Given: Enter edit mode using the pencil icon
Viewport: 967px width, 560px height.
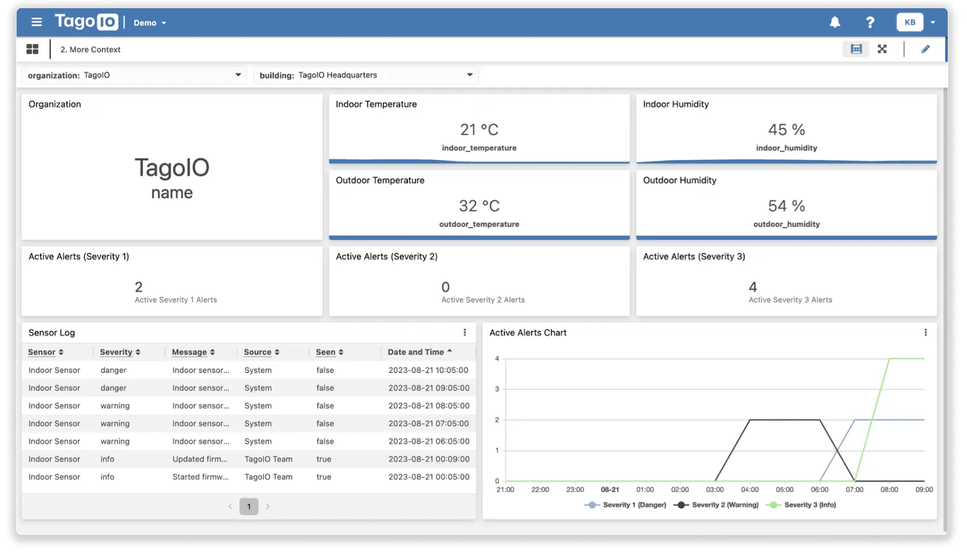Looking at the screenshot, I should tap(925, 49).
